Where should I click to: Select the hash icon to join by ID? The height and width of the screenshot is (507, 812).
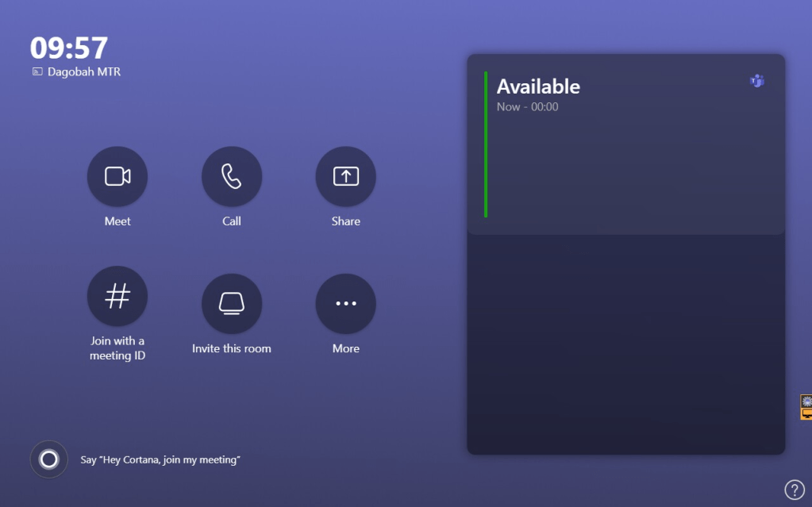117,296
